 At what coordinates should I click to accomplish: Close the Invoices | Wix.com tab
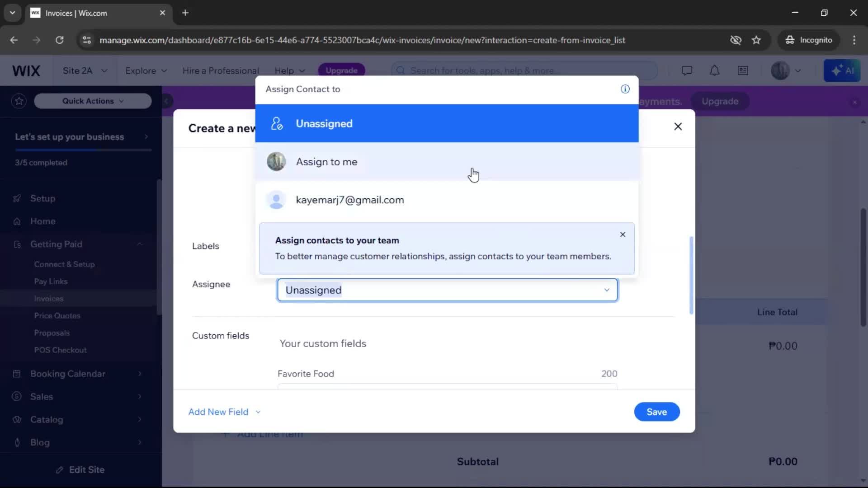click(x=162, y=13)
